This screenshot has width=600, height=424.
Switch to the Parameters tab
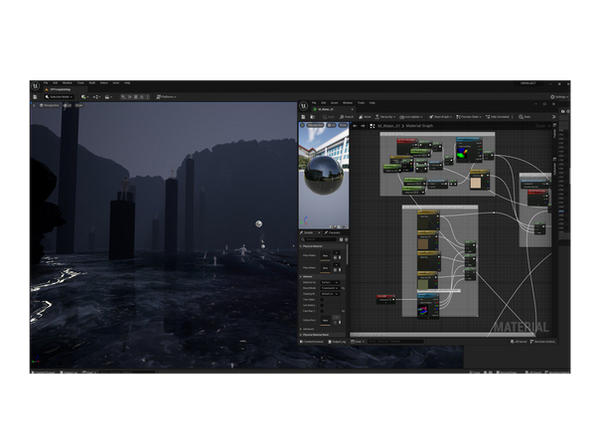coord(333,232)
